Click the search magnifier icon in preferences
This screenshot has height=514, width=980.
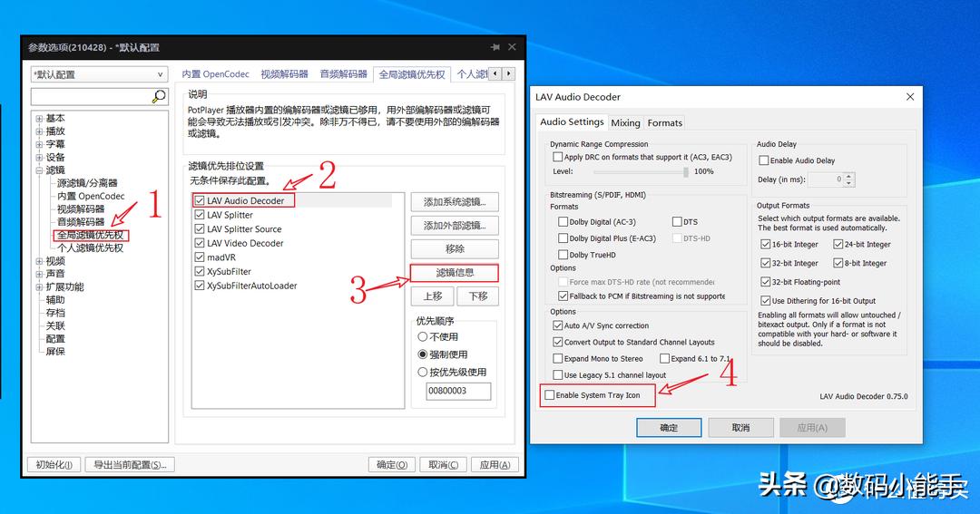pos(159,96)
